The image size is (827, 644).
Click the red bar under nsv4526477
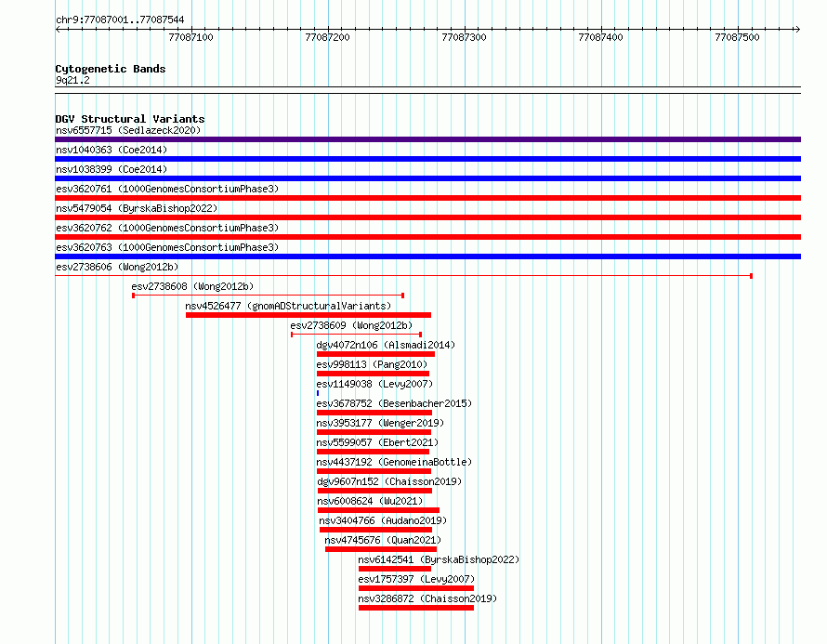click(x=308, y=315)
